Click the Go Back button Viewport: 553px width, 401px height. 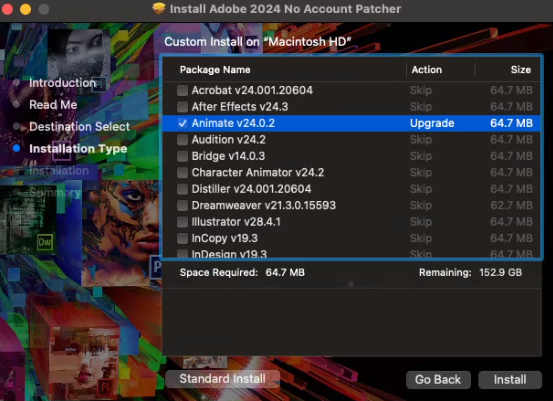point(438,379)
